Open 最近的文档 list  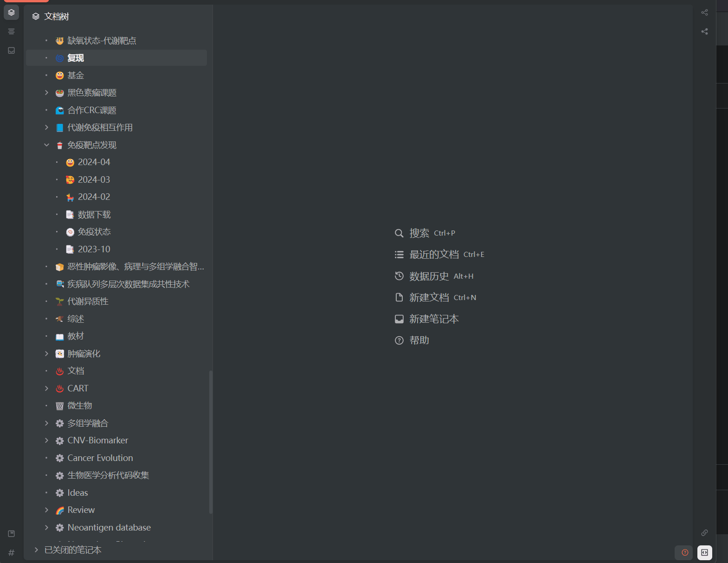pyautogui.click(x=439, y=255)
